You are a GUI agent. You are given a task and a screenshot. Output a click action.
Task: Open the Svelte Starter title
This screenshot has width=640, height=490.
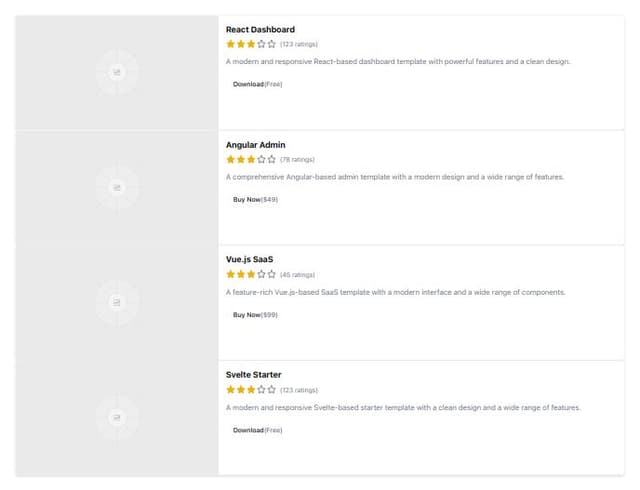click(x=253, y=374)
